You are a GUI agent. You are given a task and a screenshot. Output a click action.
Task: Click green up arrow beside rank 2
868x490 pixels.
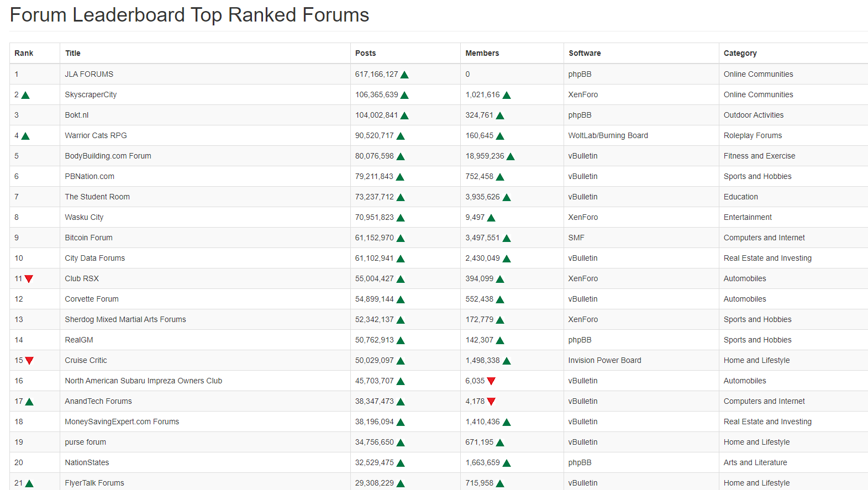pyautogui.click(x=25, y=95)
